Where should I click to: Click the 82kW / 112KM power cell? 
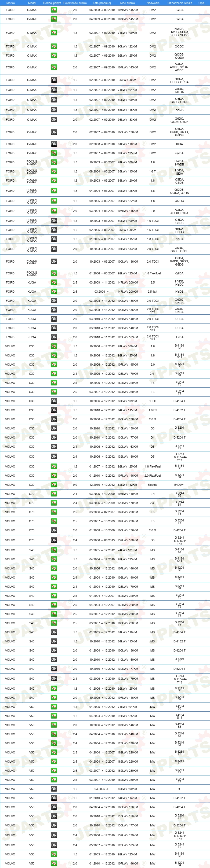[127, 484]
